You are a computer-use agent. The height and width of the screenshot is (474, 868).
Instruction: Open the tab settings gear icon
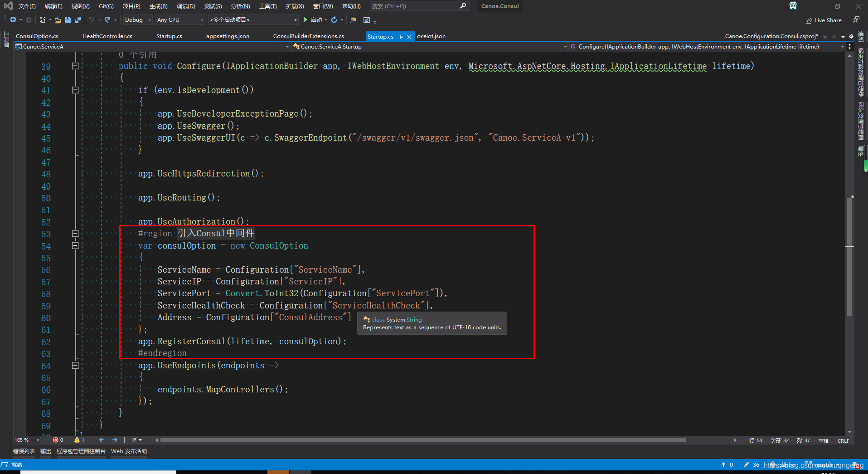pyautogui.click(x=851, y=36)
